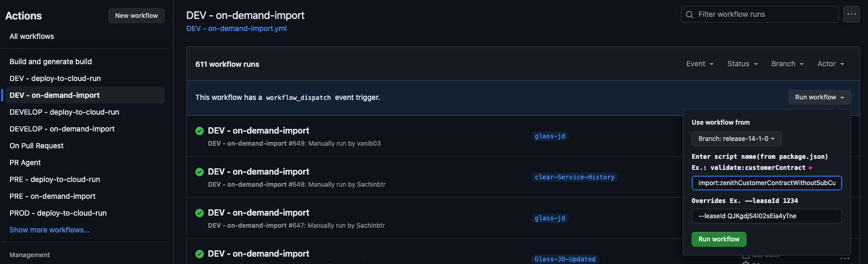Open the Status filter dropdown

(x=742, y=64)
